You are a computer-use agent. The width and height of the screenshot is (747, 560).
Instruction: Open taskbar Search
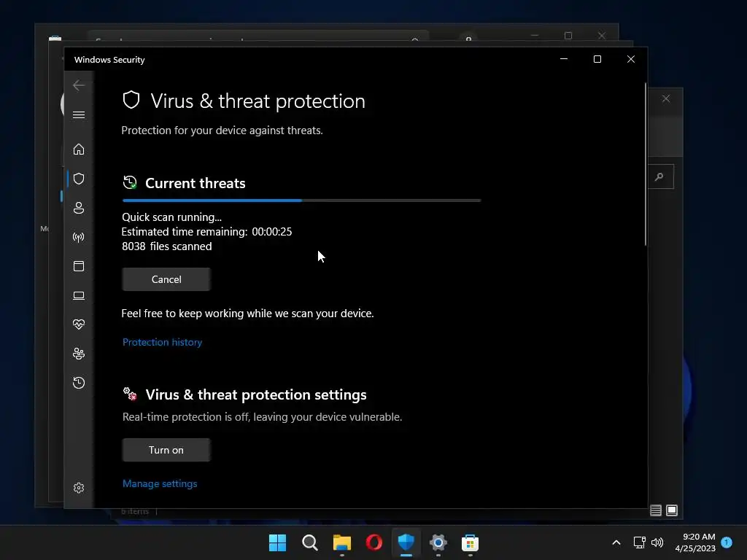click(309, 542)
